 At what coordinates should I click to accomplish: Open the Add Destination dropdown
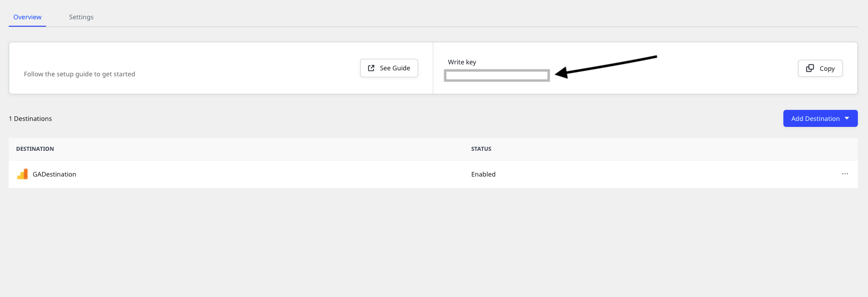[821, 119]
